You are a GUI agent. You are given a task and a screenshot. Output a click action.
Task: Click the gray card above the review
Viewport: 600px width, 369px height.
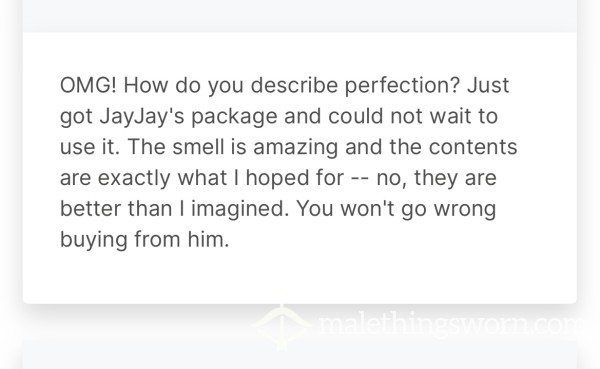tap(300, 16)
